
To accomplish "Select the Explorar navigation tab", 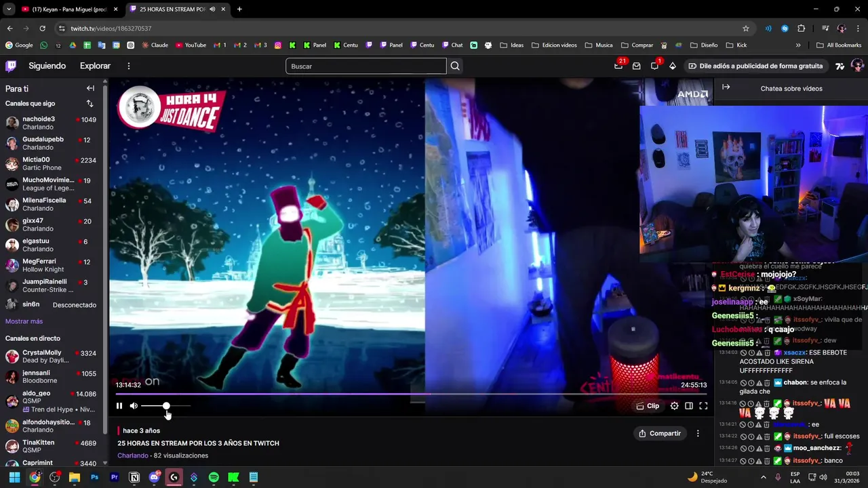I will [95, 66].
